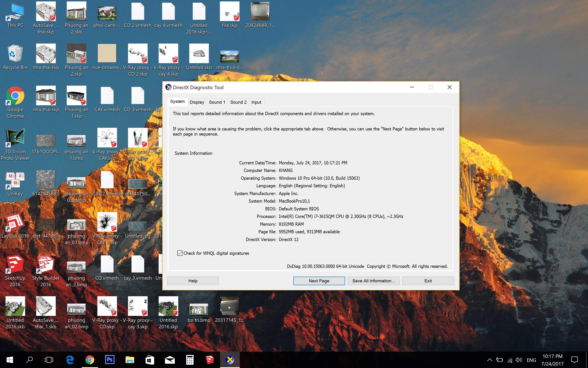The image size is (588, 368).
Task: Select AutoSave_thai.skp desktop file
Action: tap(46, 18)
